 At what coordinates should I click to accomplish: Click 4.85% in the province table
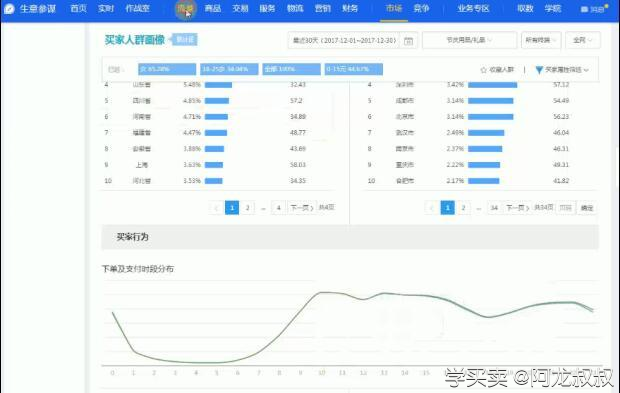tap(192, 100)
